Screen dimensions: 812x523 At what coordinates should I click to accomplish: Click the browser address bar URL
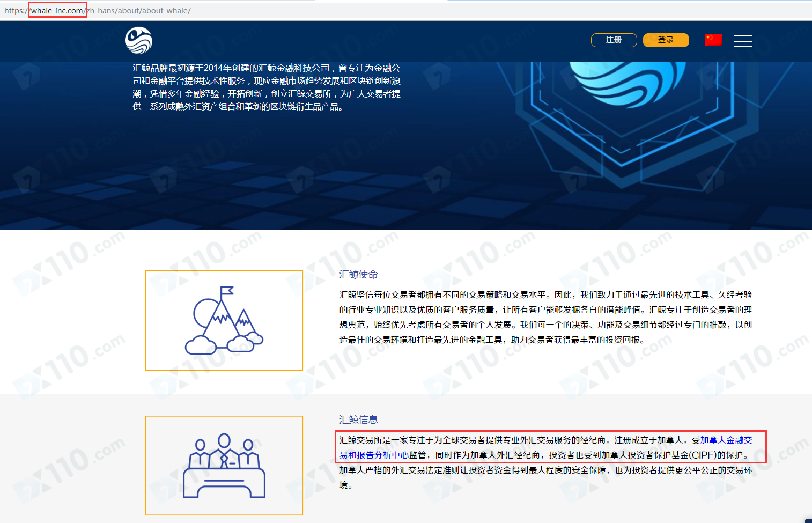98,10
